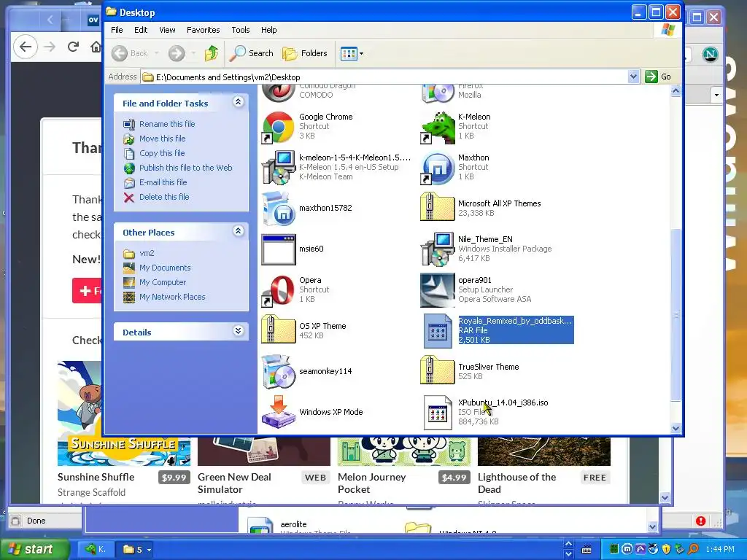Expand the Address bar dropdown
Screen dimensions: 747x560
[x=632, y=77]
